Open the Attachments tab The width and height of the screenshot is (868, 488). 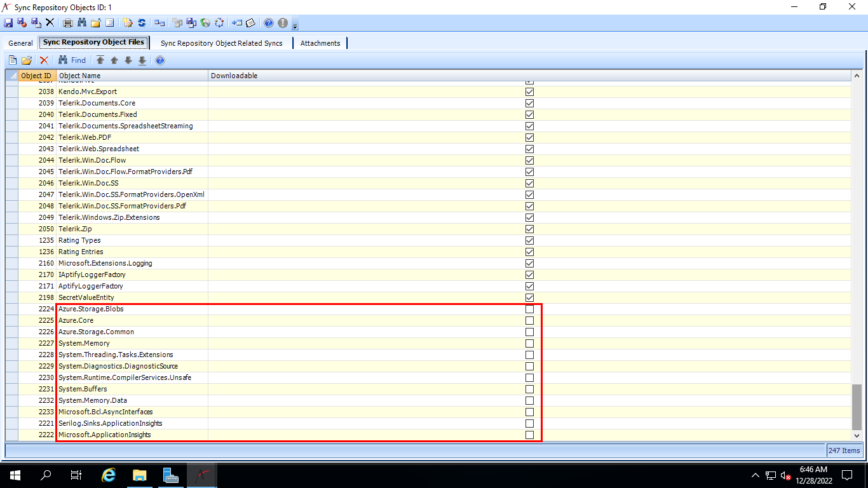(x=320, y=43)
